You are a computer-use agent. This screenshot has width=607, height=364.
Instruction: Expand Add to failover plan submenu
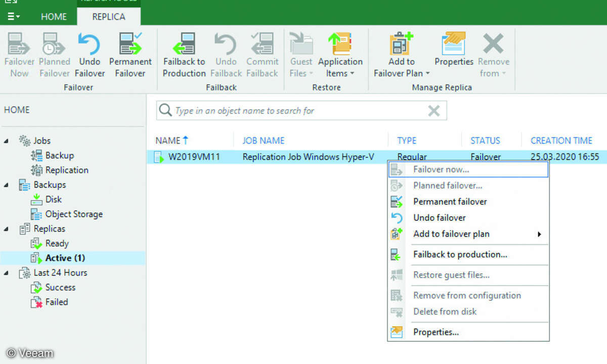[468, 234]
